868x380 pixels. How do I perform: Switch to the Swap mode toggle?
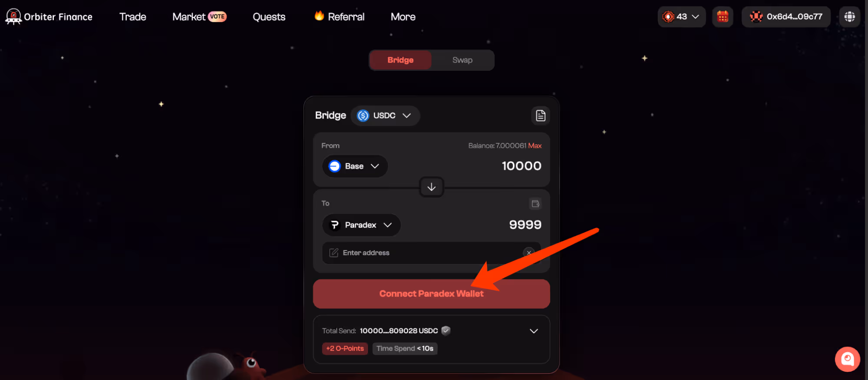click(462, 60)
